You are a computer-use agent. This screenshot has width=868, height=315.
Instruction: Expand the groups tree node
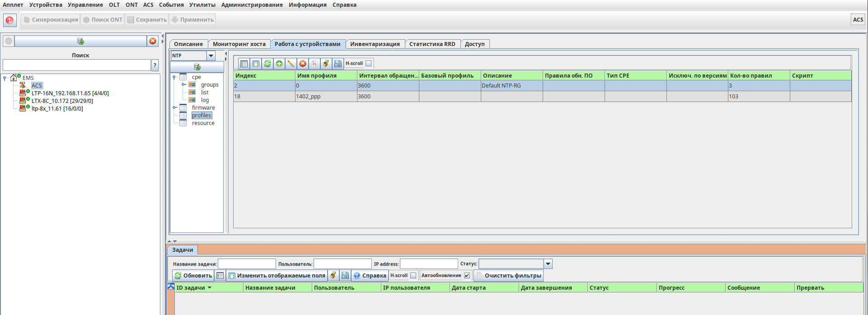pos(183,85)
